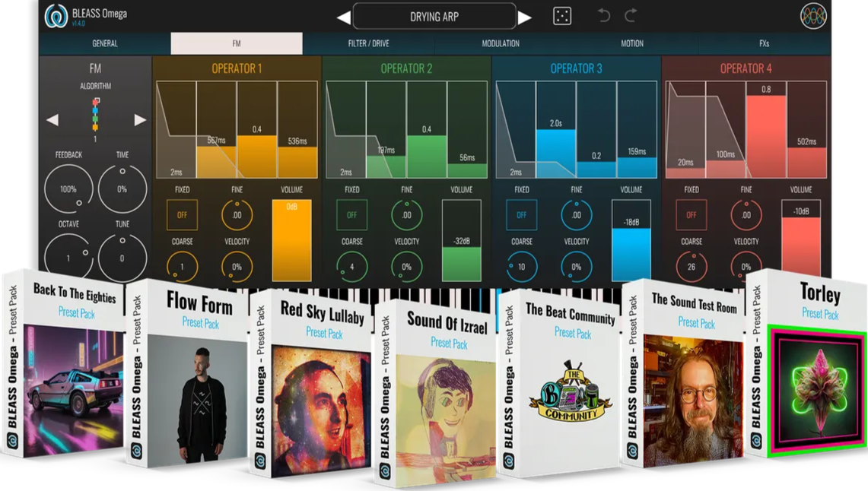Select the next preset arrow
The width and height of the screenshot is (868, 491).
[x=525, y=17]
